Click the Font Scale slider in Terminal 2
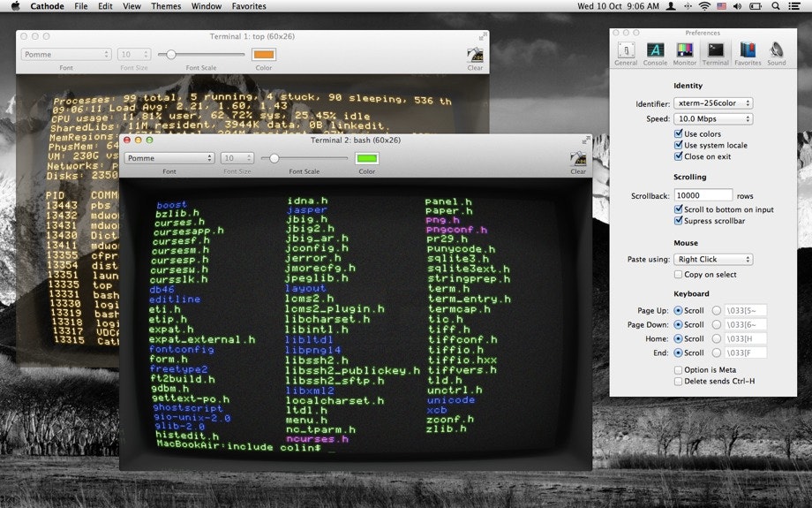Viewport: 812px width, 508px height. 304,158
